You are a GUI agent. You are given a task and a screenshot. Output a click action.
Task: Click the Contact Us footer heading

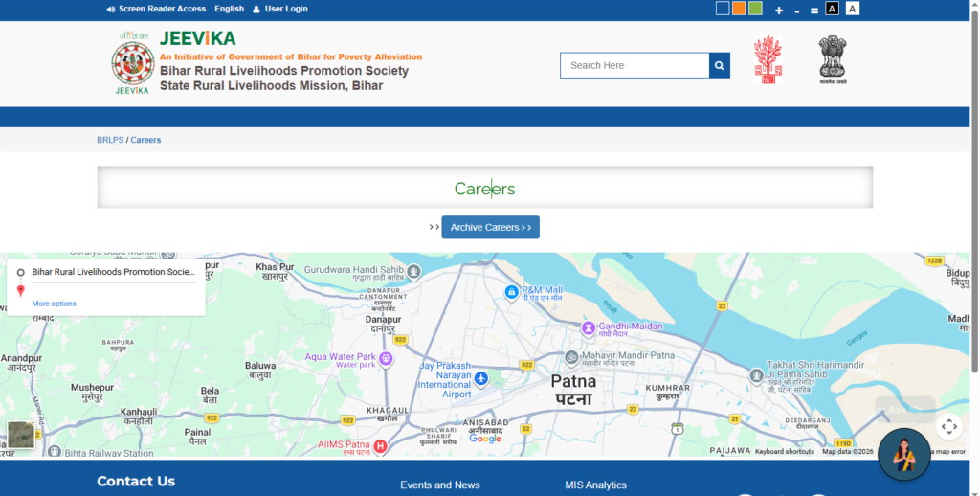coord(136,481)
